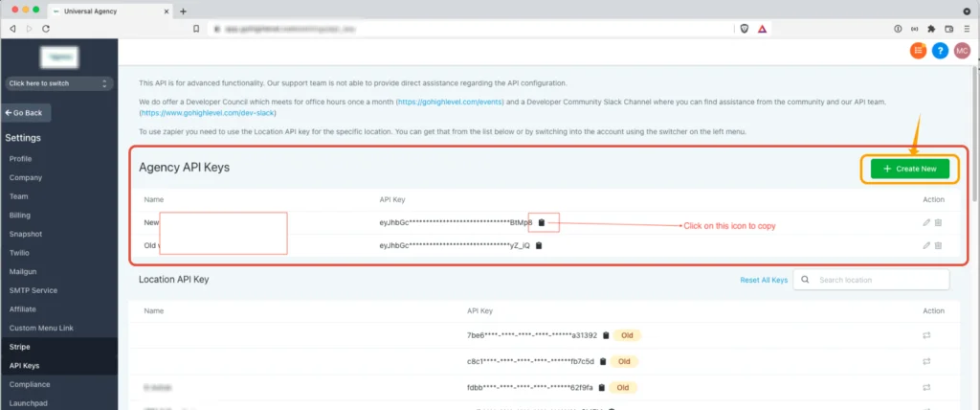Create a new agency API key

909,169
